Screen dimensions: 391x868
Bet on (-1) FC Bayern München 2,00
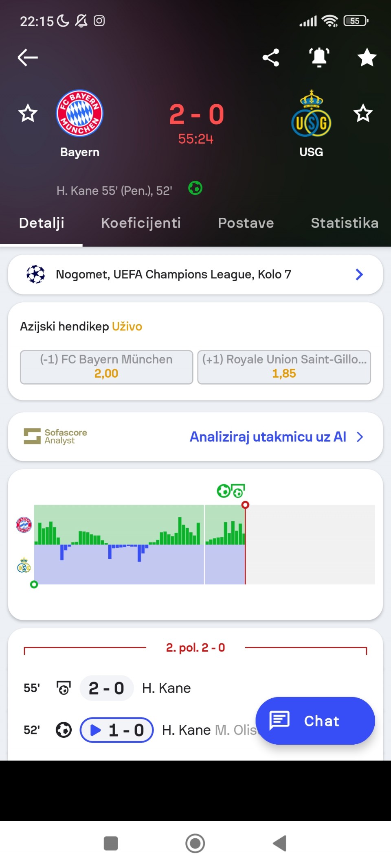point(106,367)
